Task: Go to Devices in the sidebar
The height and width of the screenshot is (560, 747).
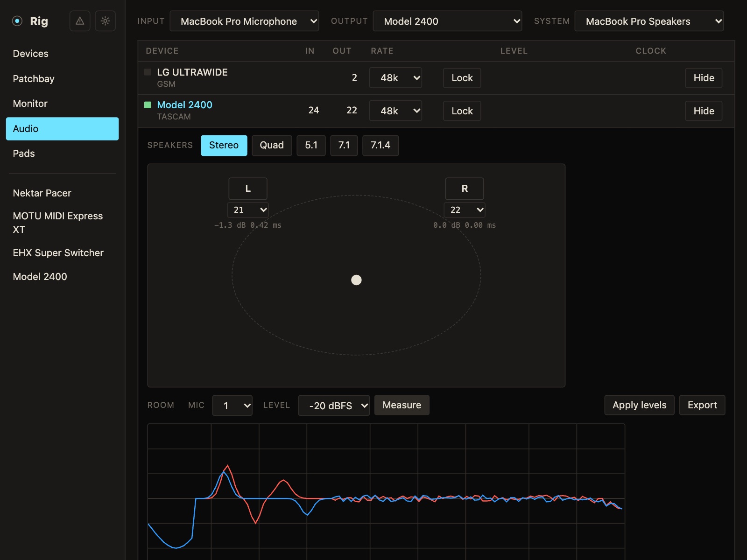Action: click(x=62, y=54)
